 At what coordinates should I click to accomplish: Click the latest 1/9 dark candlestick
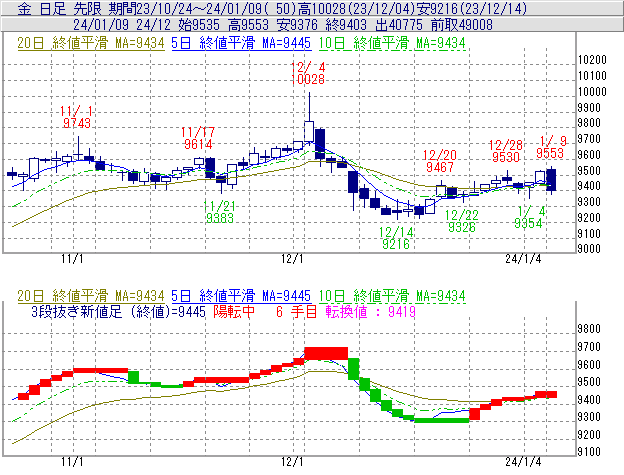click(x=551, y=180)
